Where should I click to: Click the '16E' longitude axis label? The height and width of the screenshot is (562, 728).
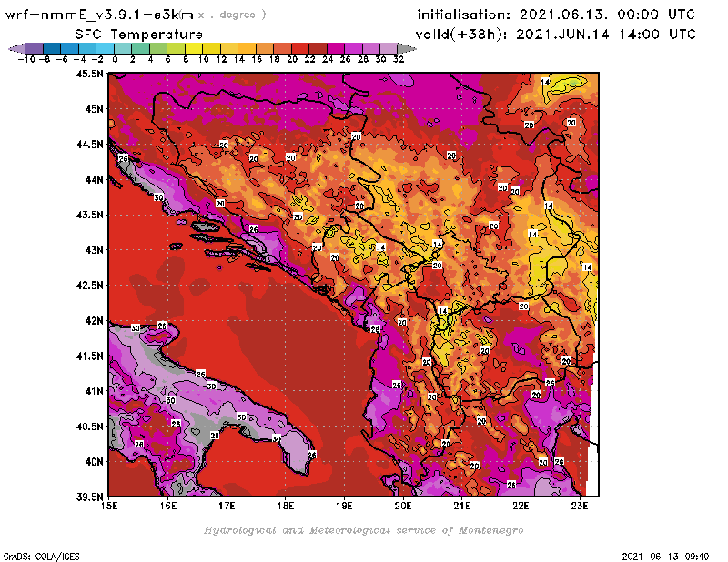(x=168, y=506)
